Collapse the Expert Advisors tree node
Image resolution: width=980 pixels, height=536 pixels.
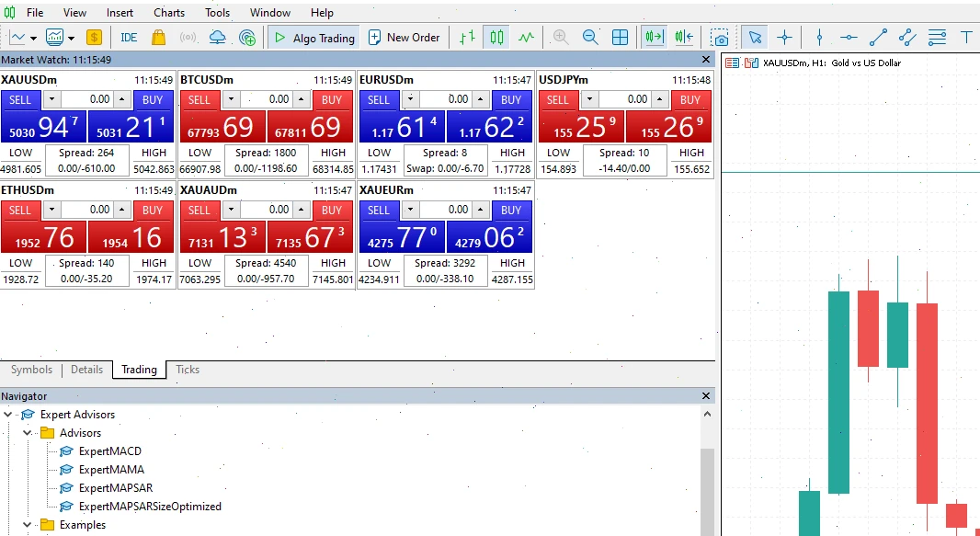[x=8, y=414]
